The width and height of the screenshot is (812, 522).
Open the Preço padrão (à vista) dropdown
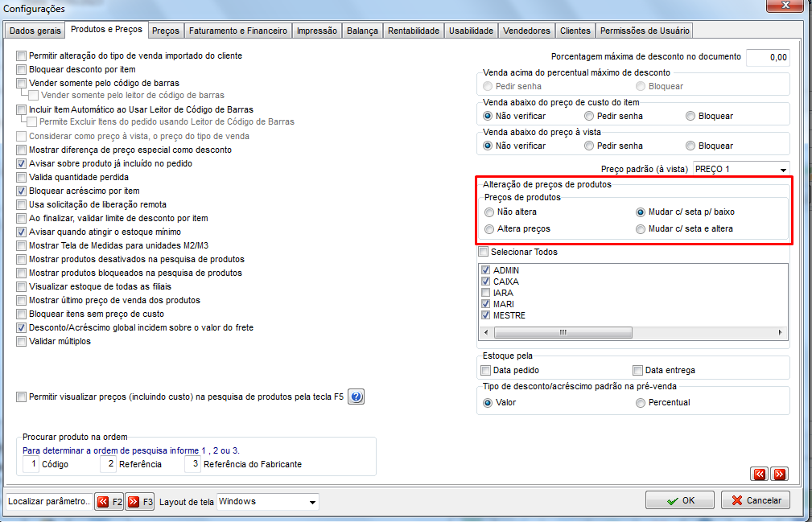click(x=783, y=170)
